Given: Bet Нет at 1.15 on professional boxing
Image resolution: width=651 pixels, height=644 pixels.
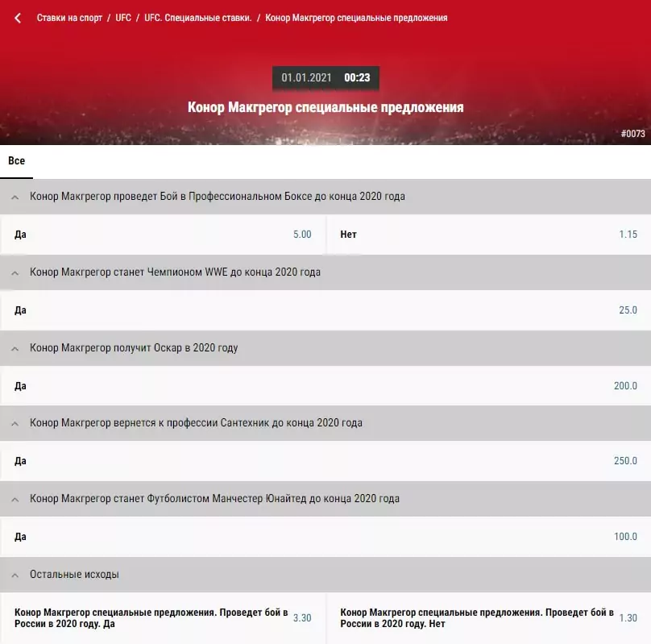Looking at the screenshot, I should [489, 235].
